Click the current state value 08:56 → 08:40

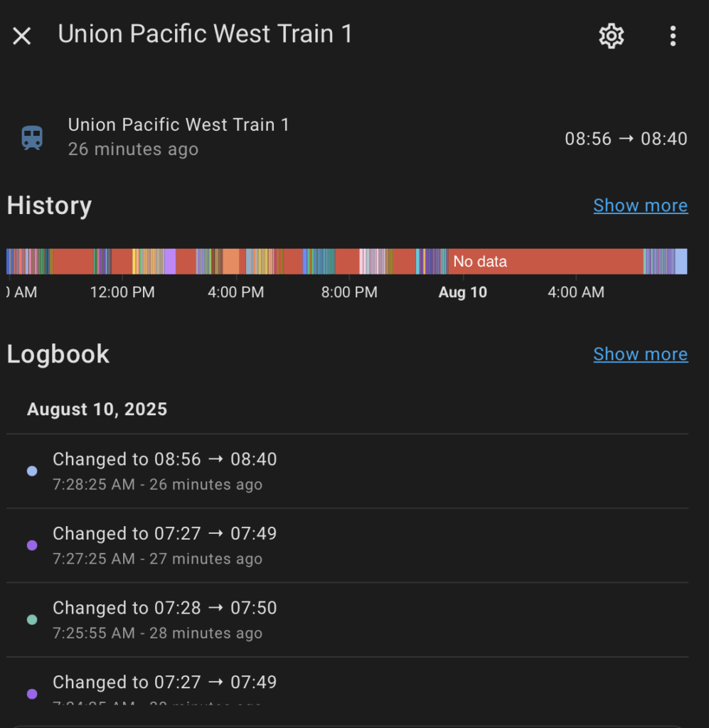tap(626, 139)
